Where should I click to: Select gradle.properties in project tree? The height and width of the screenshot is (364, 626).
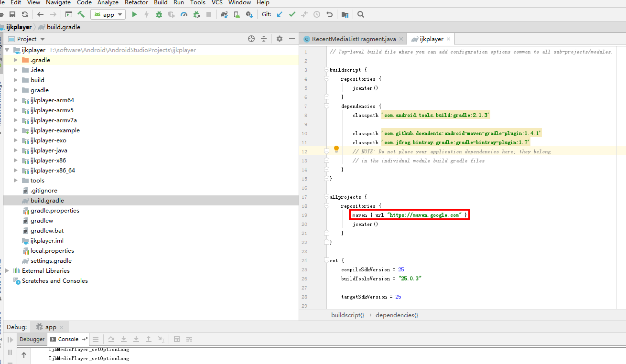[55, 211]
